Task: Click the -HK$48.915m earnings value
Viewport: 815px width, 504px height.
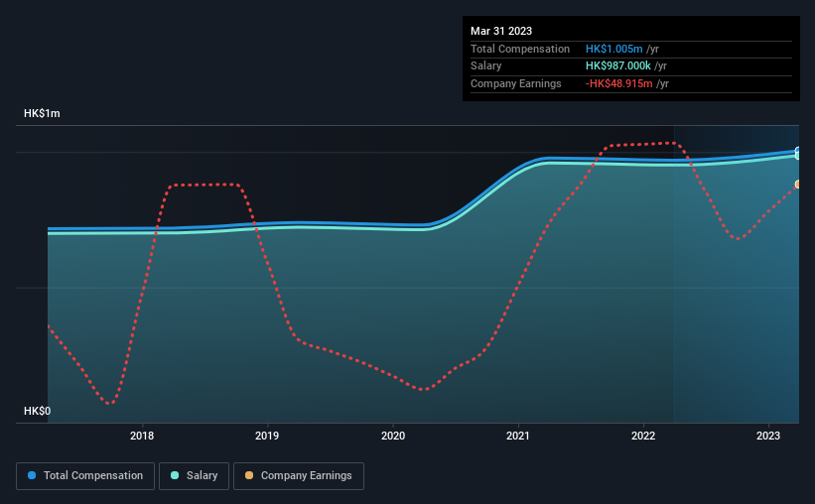Action: pos(619,83)
